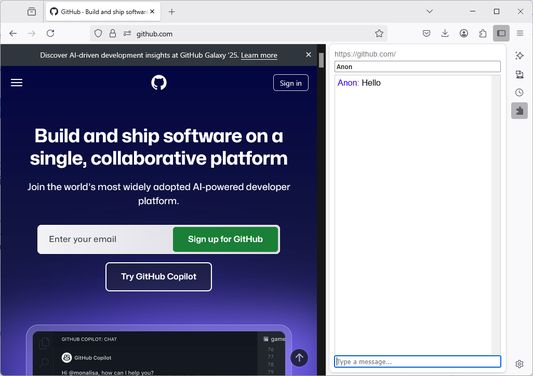The image size is (533, 376).
Task: Open the Pocket save icon in toolbar
Action: click(x=426, y=33)
